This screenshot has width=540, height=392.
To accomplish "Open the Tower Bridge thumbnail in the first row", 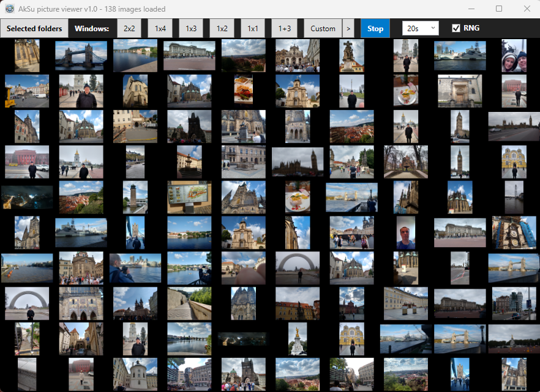I will click(81, 56).
